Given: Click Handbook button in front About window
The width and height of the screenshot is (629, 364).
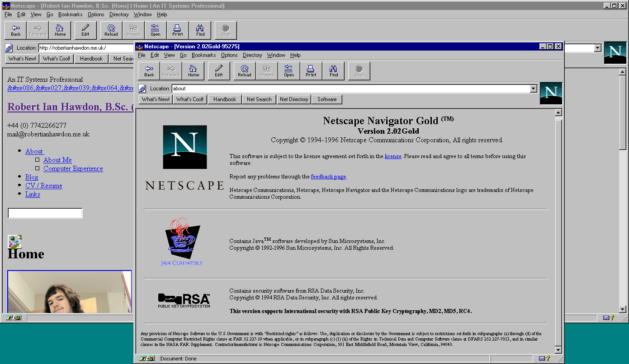Looking at the screenshot, I should [x=225, y=99].
